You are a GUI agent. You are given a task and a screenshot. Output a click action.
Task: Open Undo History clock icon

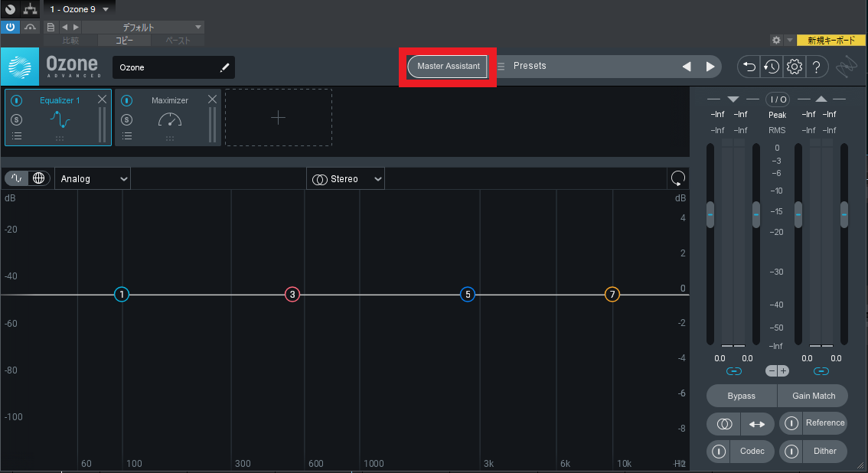coord(772,67)
